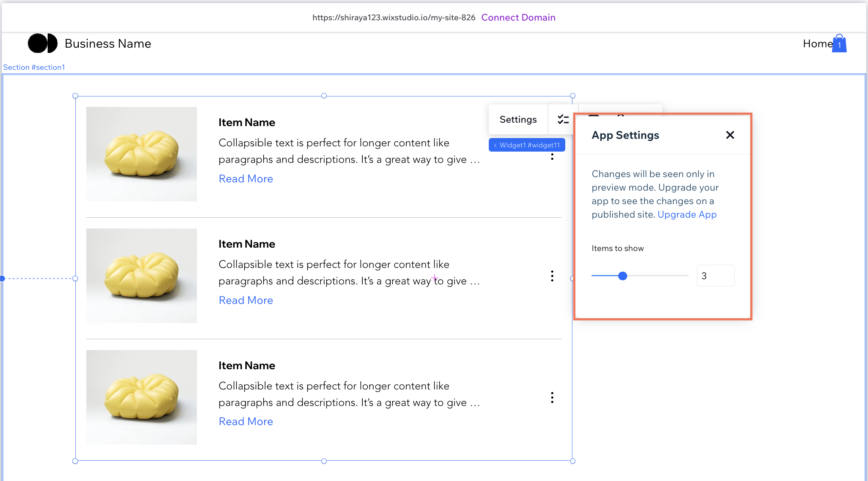This screenshot has width=868, height=481.
Task: Click the third item's product image
Action: click(x=141, y=397)
